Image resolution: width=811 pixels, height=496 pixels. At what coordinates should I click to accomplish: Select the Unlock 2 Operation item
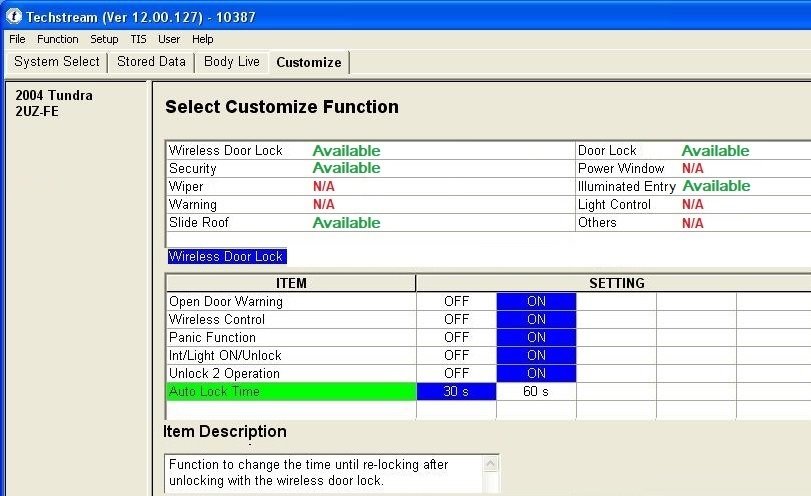(291, 373)
